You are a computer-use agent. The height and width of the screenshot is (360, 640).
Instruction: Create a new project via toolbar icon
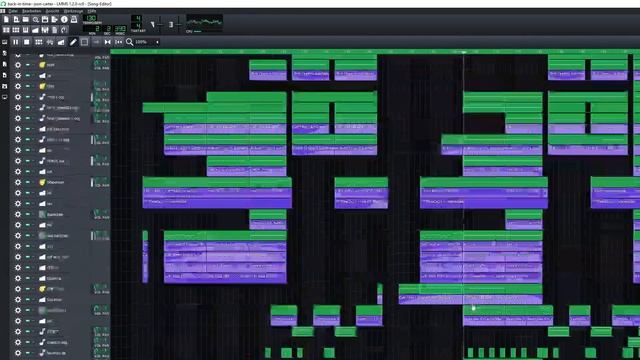[6, 19]
